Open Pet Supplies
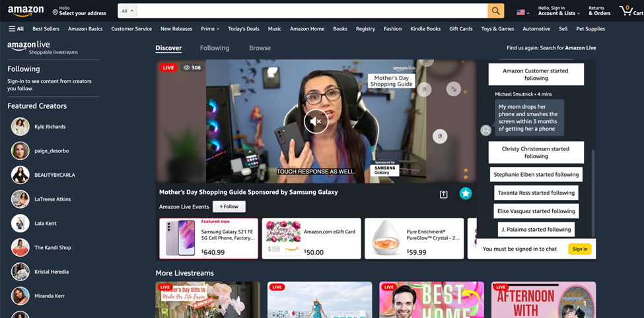The width and height of the screenshot is (644, 318). click(590, 29)
